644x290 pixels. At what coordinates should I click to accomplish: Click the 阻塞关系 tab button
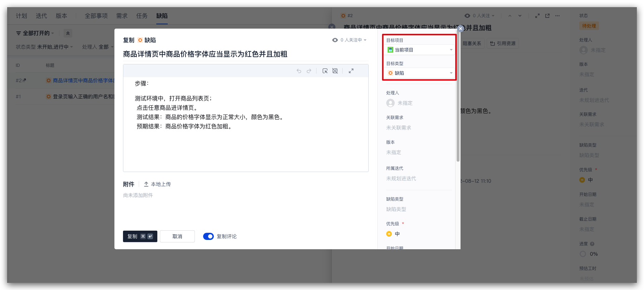(472, 43)
